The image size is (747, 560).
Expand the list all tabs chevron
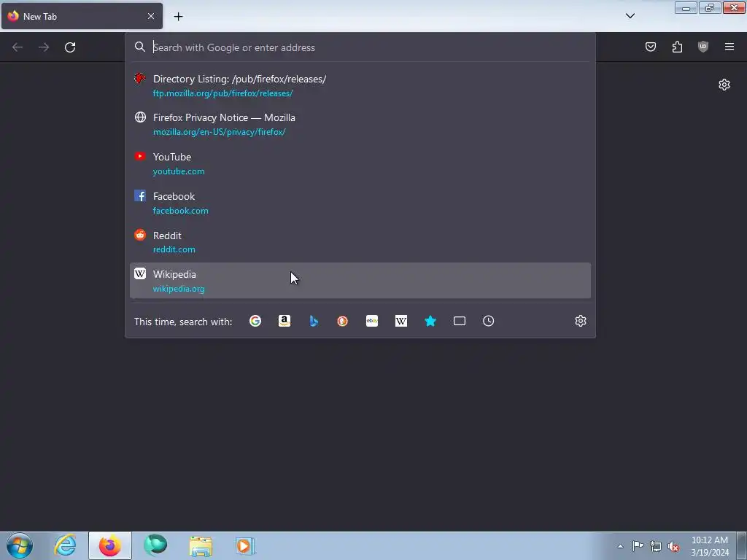[630, 16]
